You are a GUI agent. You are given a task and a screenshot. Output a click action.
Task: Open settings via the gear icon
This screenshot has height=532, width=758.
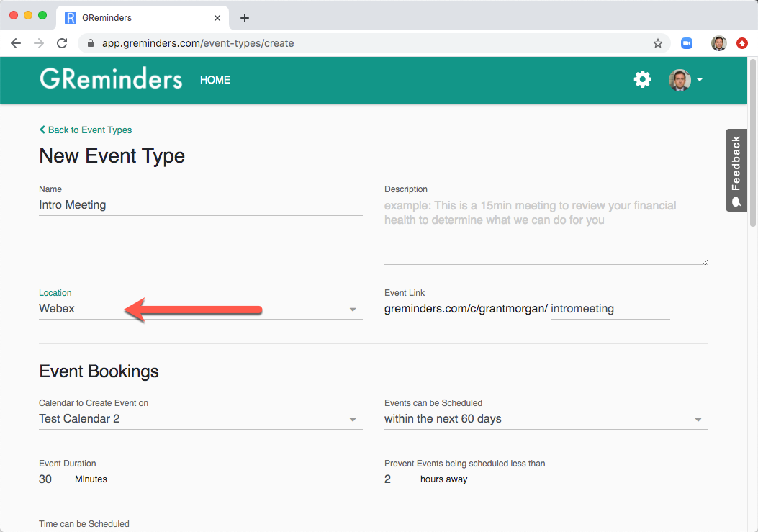[642, 79]
